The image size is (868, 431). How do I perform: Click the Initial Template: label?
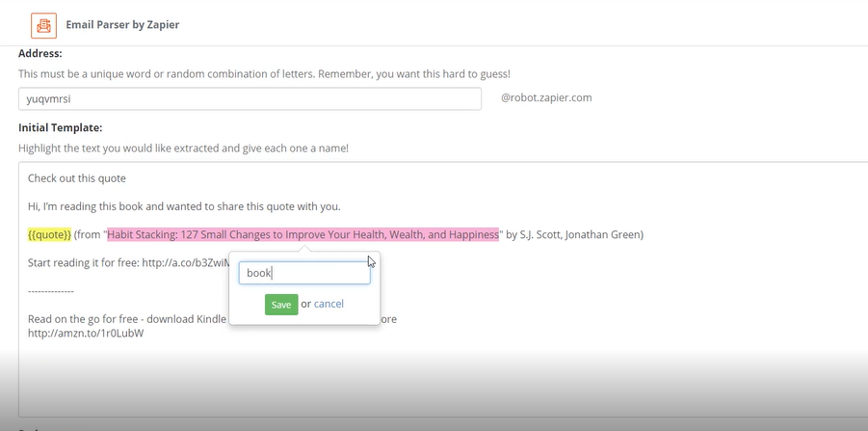pos(61,128)
